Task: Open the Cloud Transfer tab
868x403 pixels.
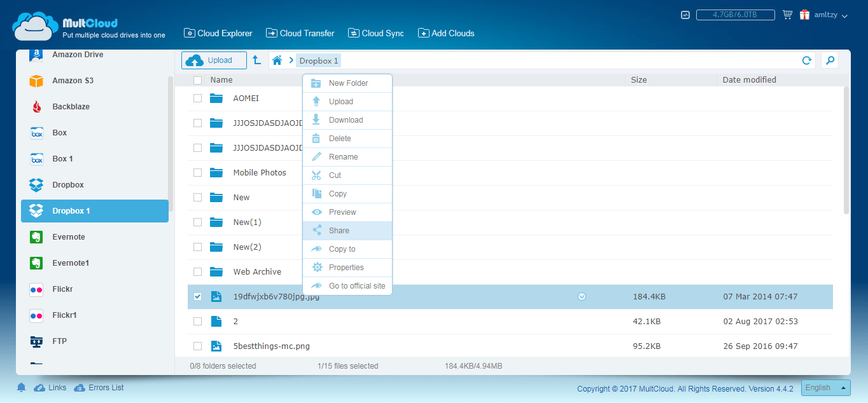Action: [300, 33]
